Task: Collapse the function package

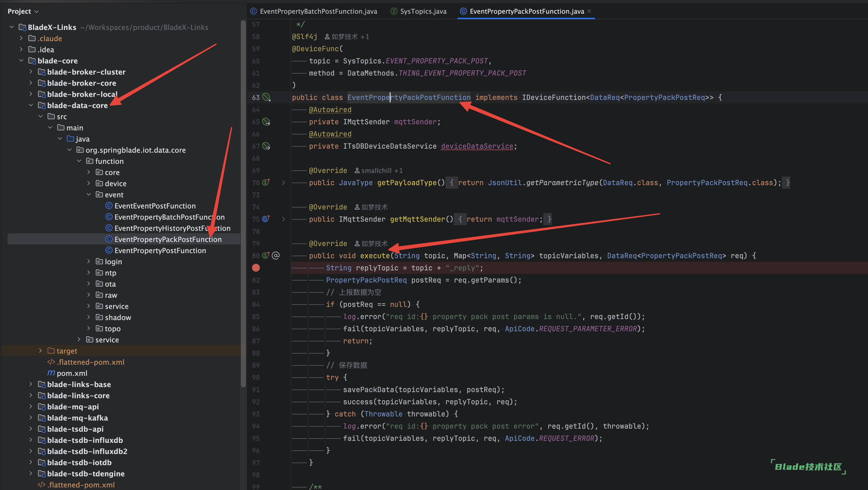Action: pyautogui.click(x=79, y=161)
